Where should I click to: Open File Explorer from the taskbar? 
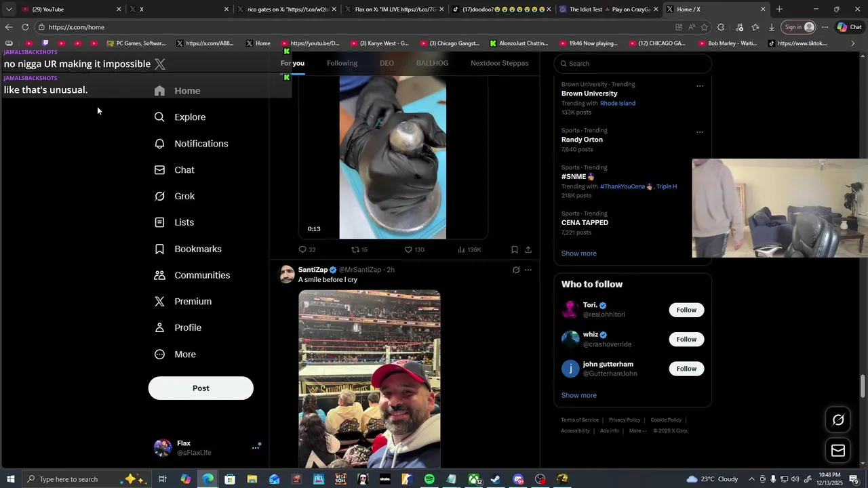(252, 479)
